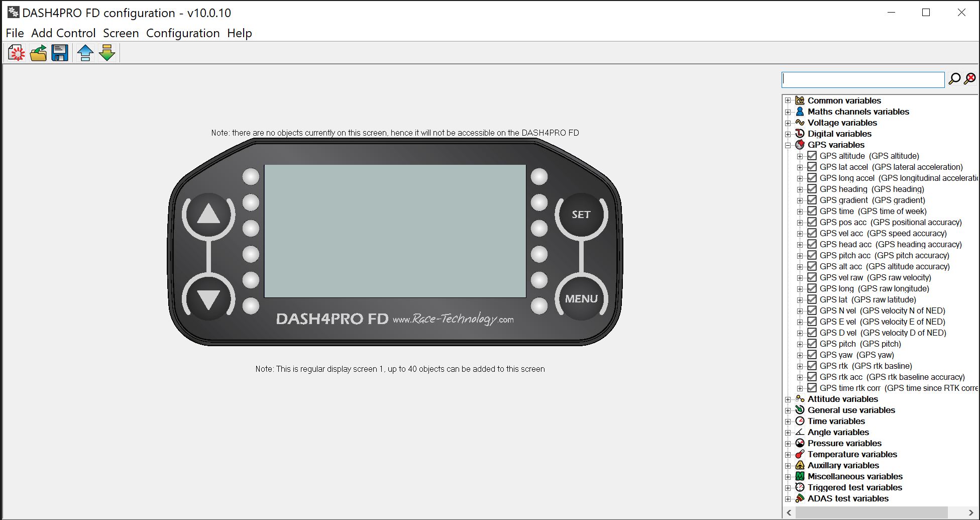Open the Add Control menu

click(63, 33)
